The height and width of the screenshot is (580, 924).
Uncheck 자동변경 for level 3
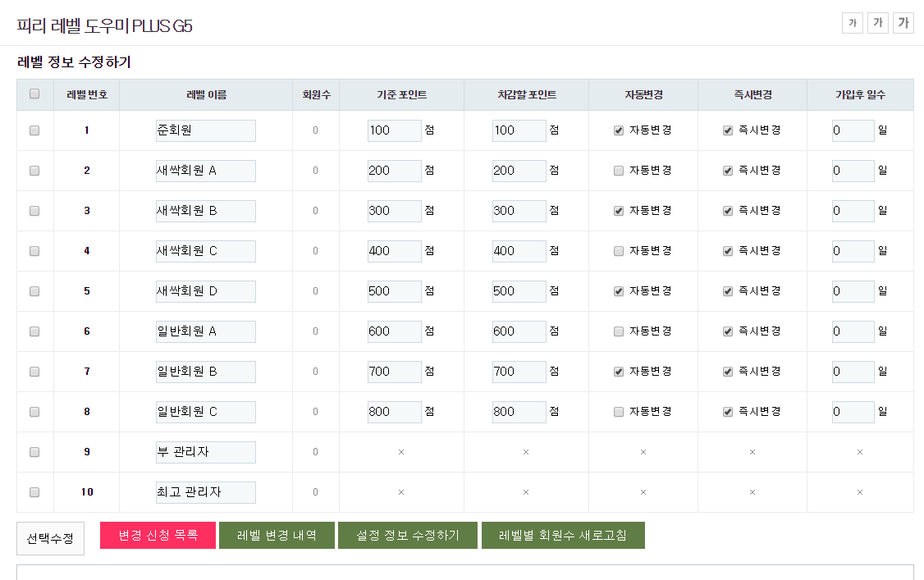(x=619, y=211)
